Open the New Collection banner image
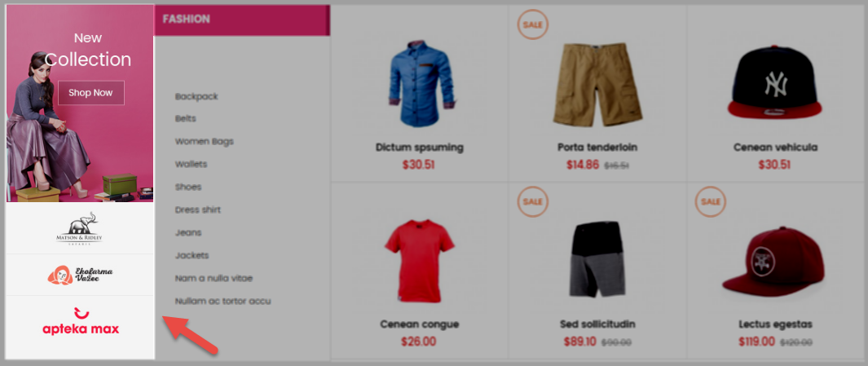 80,104
